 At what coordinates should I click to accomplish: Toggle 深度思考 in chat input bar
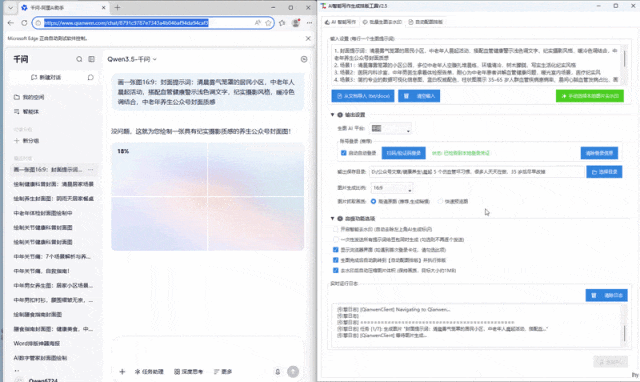click(188, 371)
